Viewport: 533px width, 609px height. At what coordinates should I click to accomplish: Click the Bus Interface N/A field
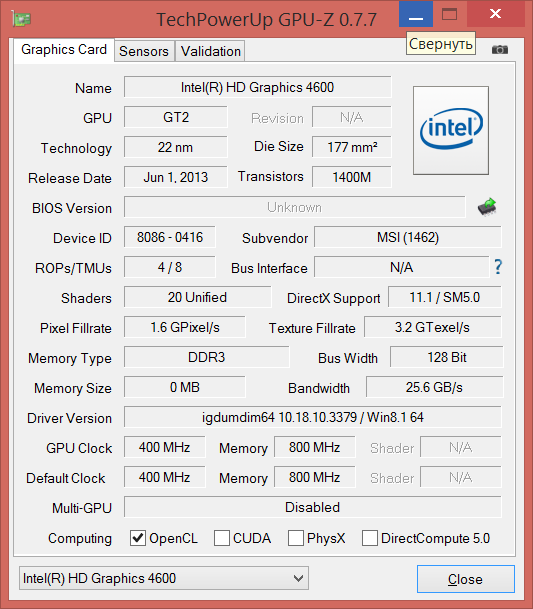[402, 267]
